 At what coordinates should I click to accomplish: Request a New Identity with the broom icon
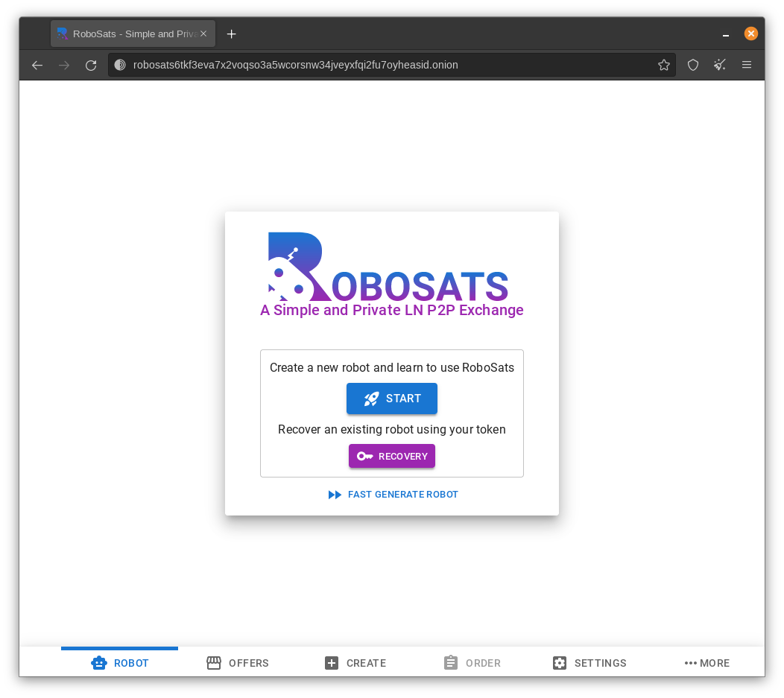pyautogui.click(x=719, y=65)
